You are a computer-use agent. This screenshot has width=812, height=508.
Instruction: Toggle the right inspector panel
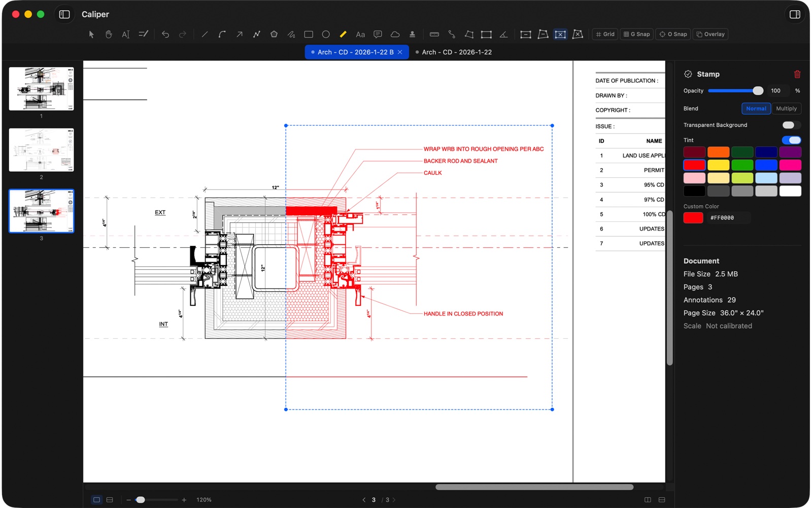pos(795,14)
